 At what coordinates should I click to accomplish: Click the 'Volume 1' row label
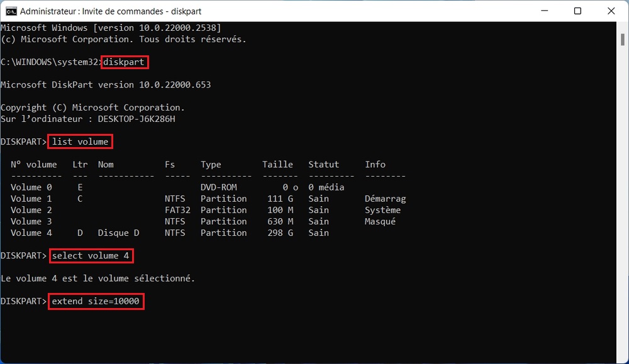click(x=31, y=199)
